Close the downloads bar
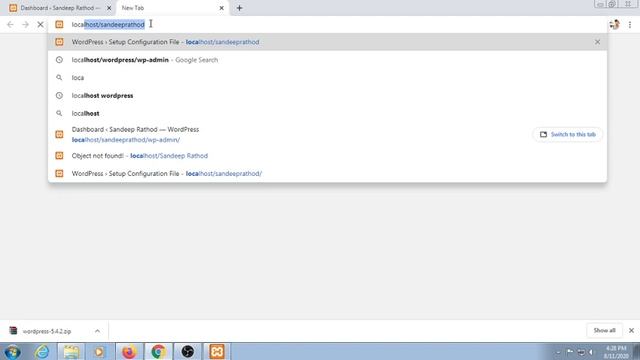This screenshot has height=360, width=640. (x=631, y=331)
